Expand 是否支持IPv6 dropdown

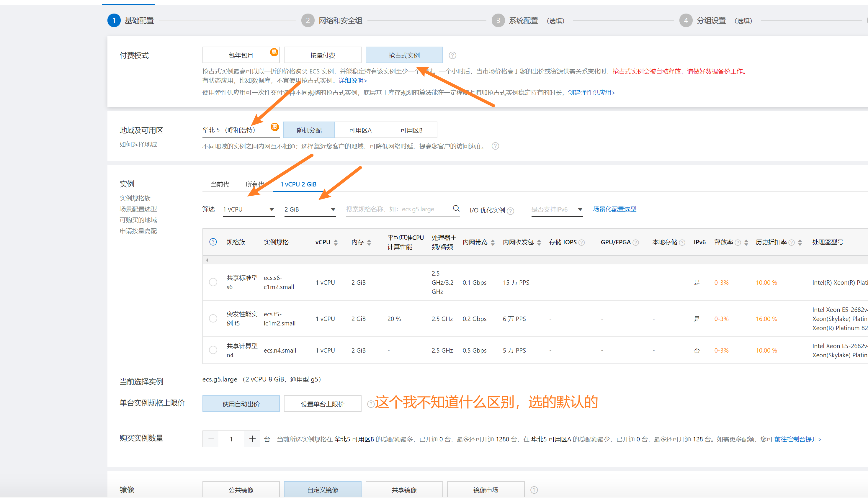click(557, 209)
